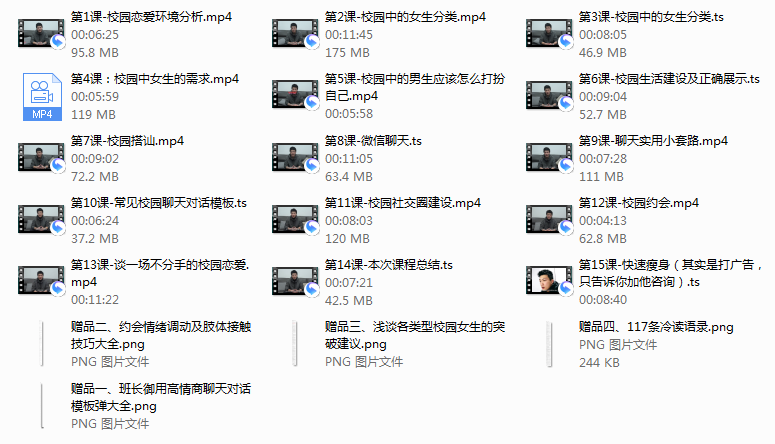Select video icon of 第10课-常见校园聊天对话模板.ts

(x=42, y=220)
